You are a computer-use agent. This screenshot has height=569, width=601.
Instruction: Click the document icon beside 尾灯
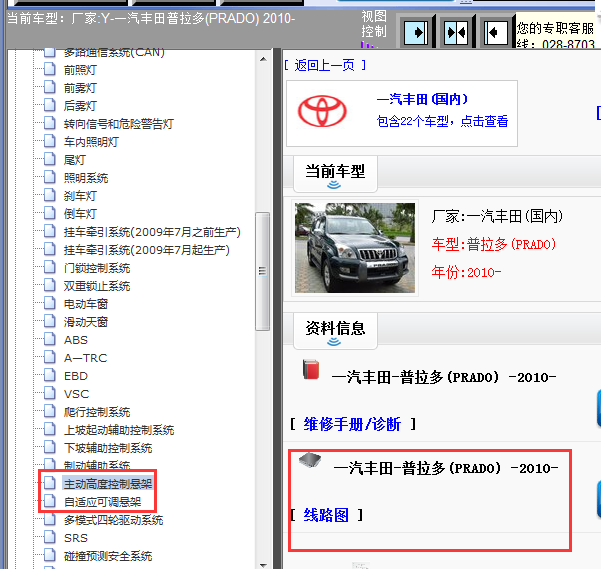[x=49, y=159]
